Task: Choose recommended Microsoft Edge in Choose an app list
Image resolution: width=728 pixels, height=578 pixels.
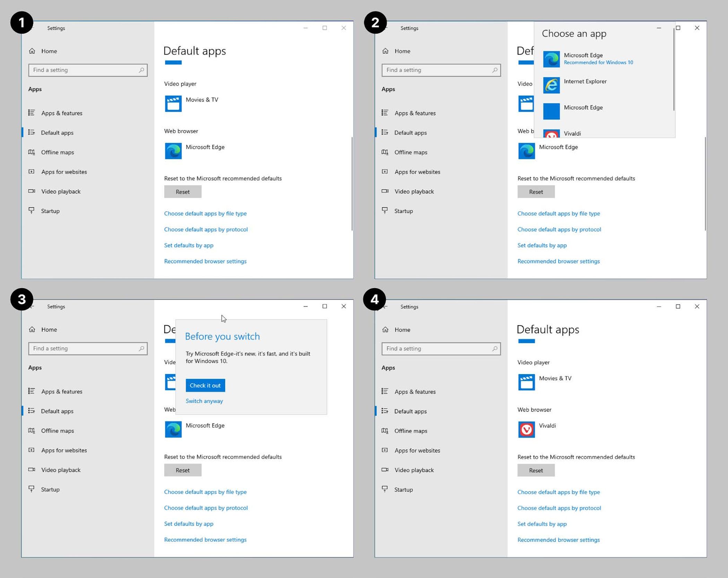Action: (604, 59)
